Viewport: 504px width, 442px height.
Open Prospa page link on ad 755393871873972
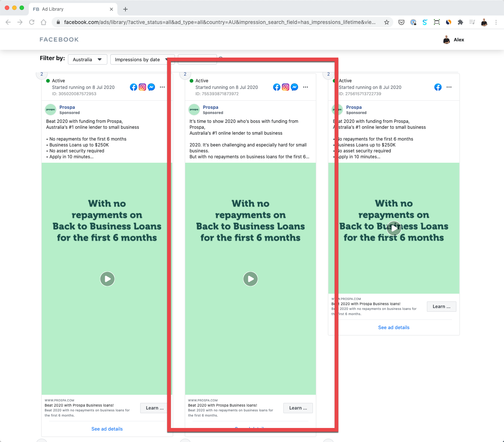click(x=211, y=107)
